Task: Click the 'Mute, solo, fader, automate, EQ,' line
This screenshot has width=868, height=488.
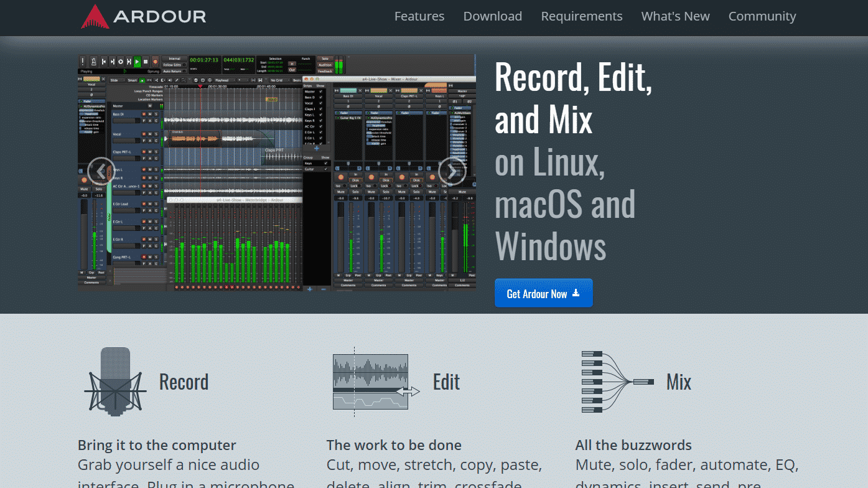Action: tap(687, 465)
